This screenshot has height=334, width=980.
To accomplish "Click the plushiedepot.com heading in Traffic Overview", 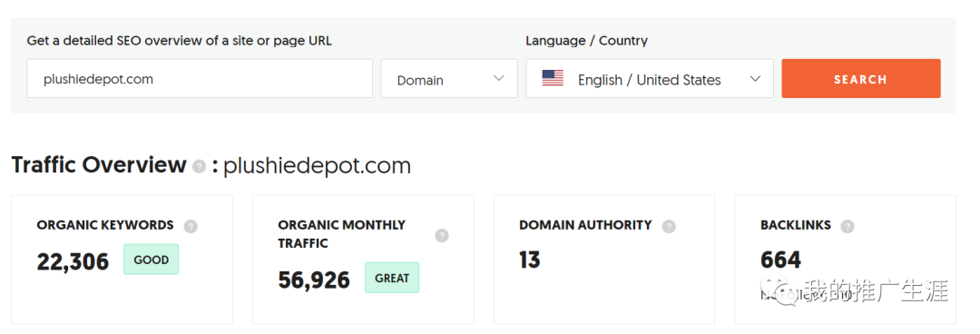I will click(317, 166).
